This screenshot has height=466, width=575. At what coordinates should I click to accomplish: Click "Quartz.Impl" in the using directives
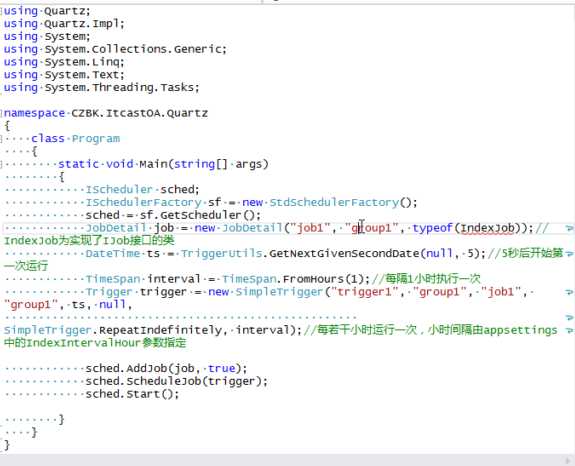point(83,24)
